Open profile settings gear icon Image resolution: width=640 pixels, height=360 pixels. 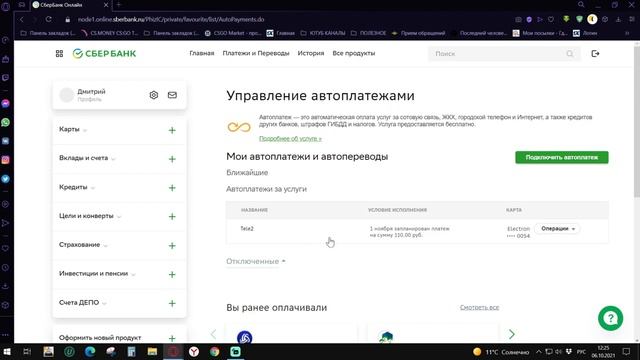[153, 95]
